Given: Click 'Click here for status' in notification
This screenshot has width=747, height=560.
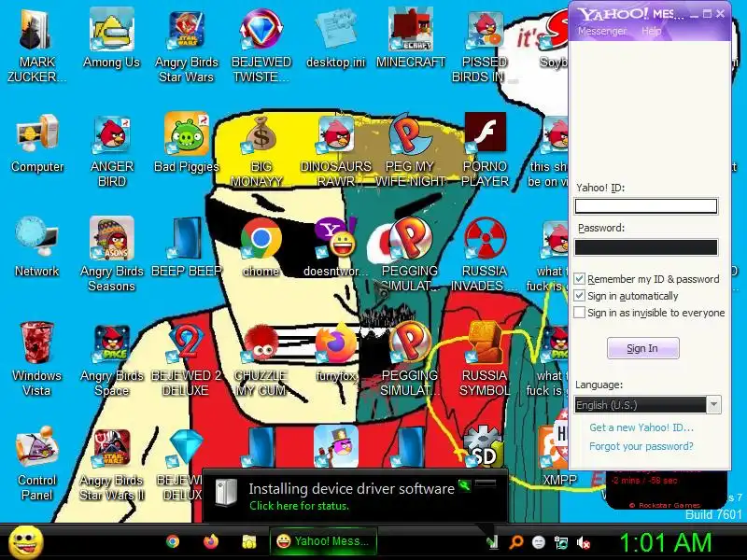Looking at the screenshot, I should (x=299, y=506).
